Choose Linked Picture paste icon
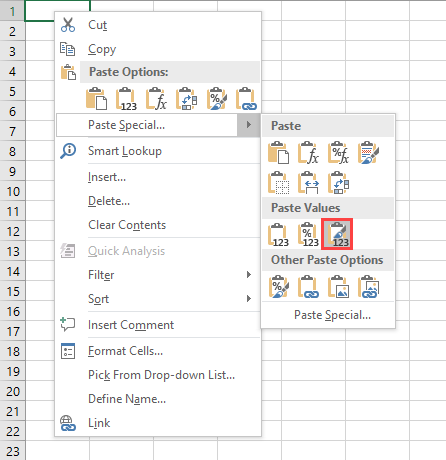 coord(368,286)
